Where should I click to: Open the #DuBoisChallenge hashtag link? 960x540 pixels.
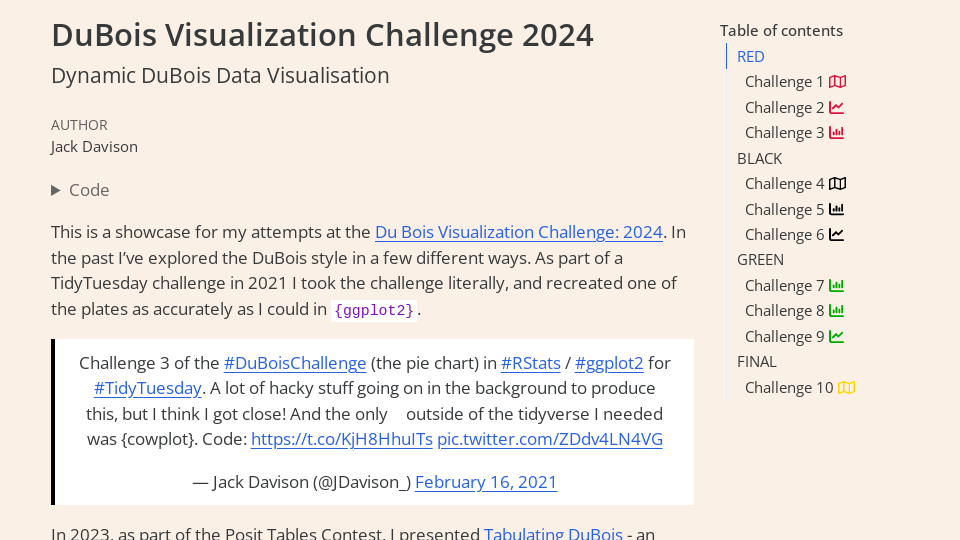(x=295, y=363)
